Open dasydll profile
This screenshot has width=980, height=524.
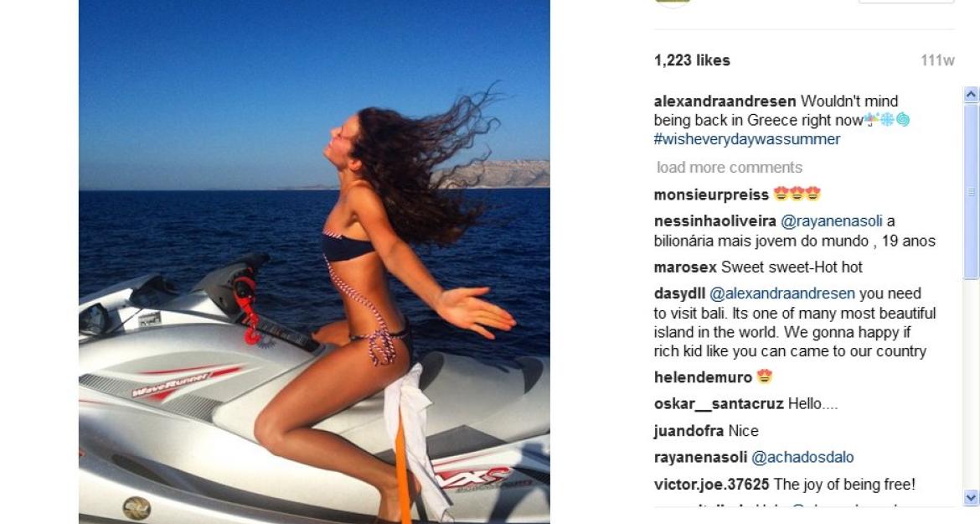tap(679, 294)
